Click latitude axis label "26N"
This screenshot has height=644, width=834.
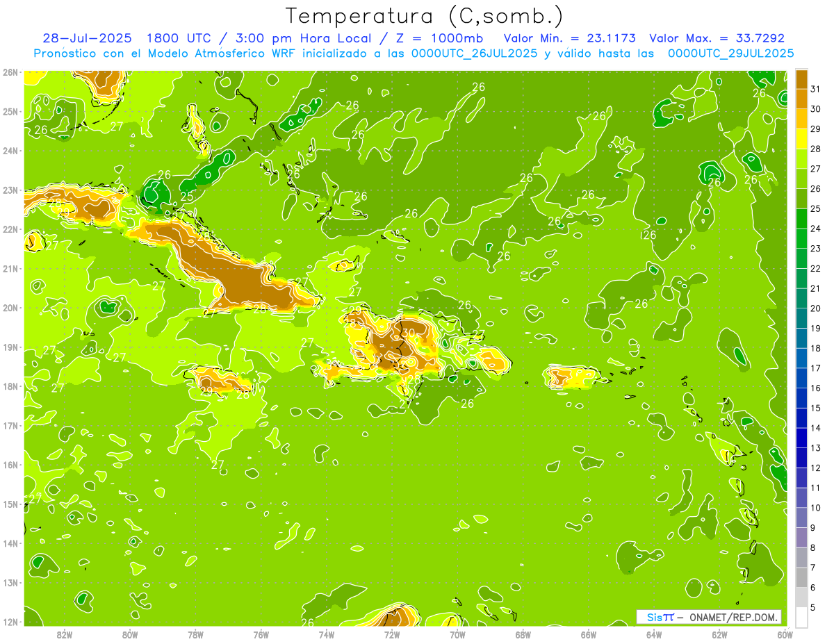[10, 72]
